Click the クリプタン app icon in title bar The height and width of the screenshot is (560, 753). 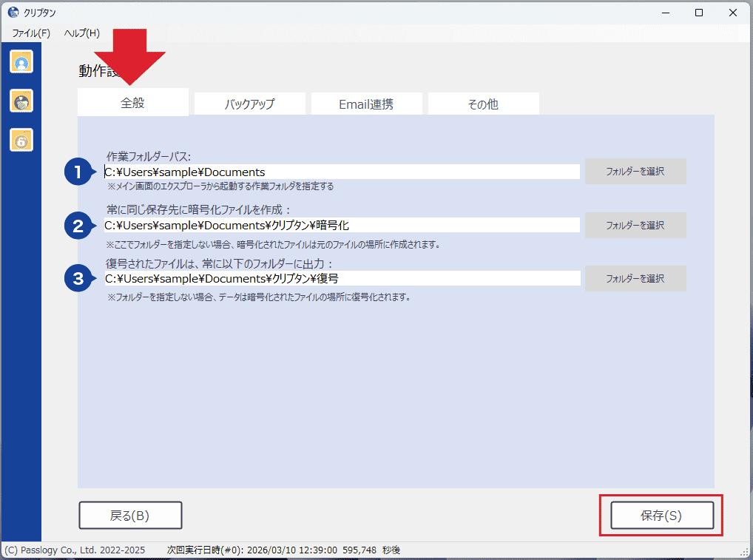(x=13, y=13)
